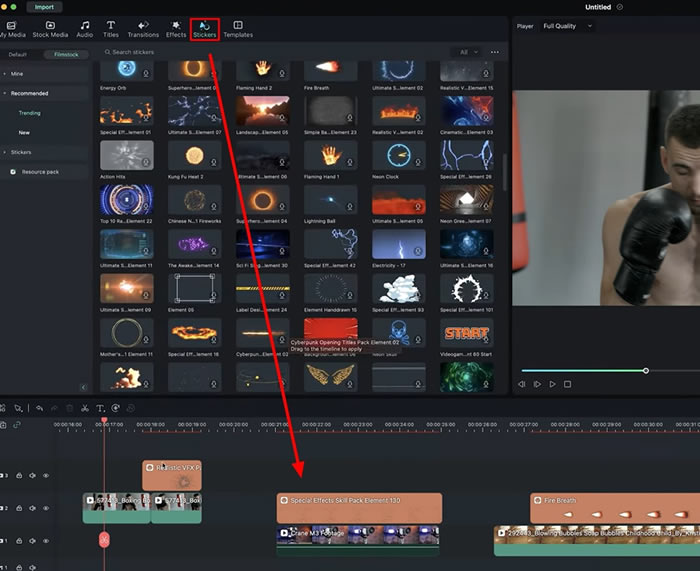Open the Stock Media tab

pos(50,29)
